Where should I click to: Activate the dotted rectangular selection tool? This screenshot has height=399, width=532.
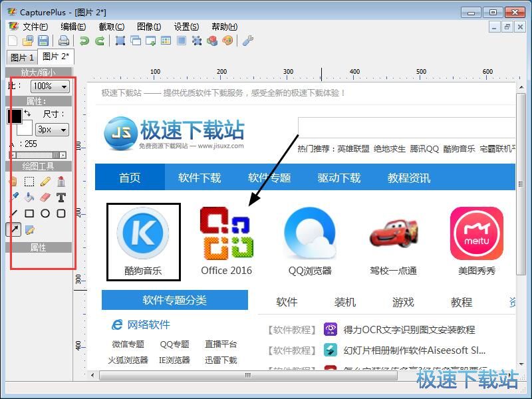coord(29,182)
